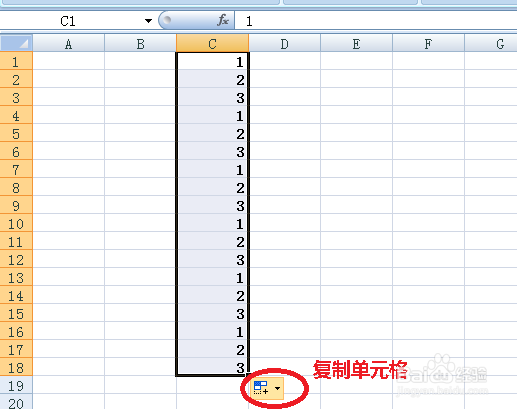Click cell C18 containing 3
This screenshot has width=517, height=409.
click(x=212, y=367)
